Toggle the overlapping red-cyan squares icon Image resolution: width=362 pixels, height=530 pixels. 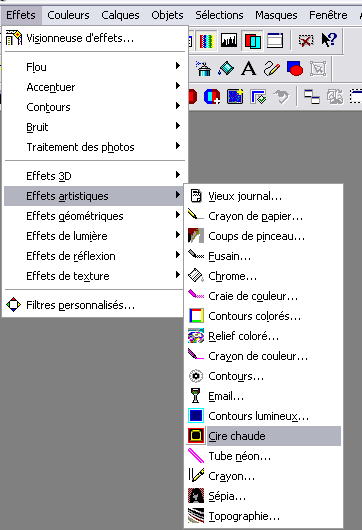tap(252, 41)
